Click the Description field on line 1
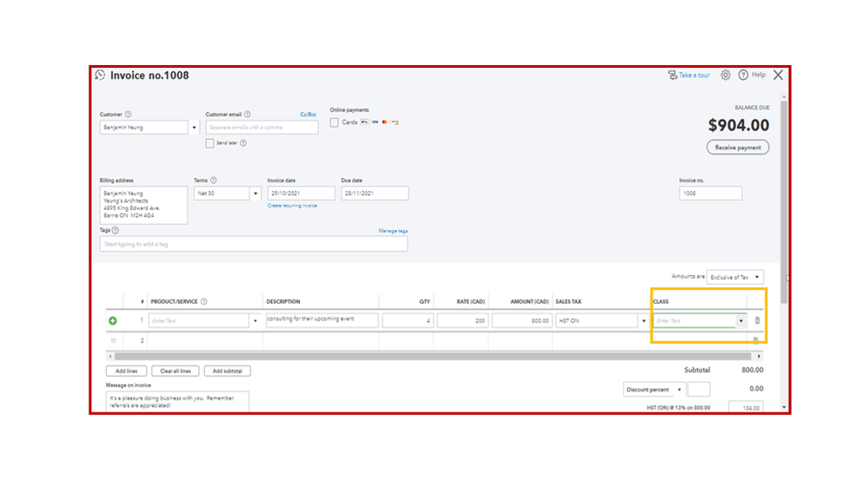Viewport: 868px width, 488px height. pos(322,320)
